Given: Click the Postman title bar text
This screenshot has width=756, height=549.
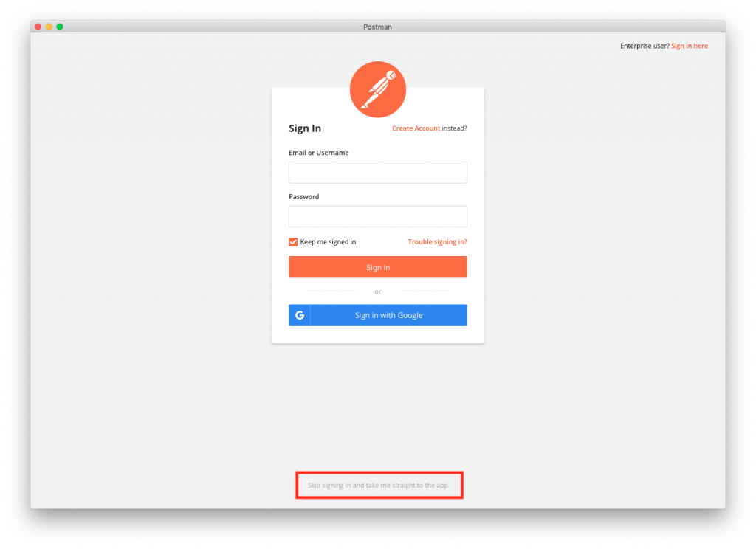Looking at the screenshot, I should coord(377,27).
